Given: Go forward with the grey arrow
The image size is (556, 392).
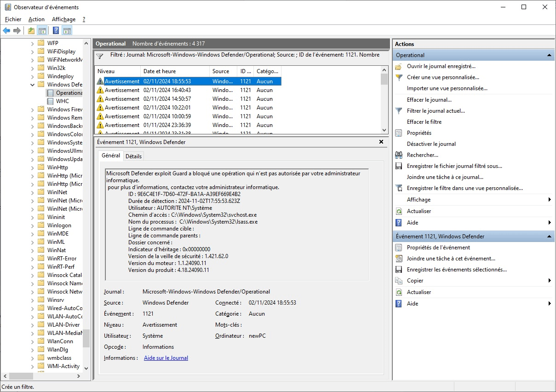Looking at the screenshot, I should coord(17,31).
